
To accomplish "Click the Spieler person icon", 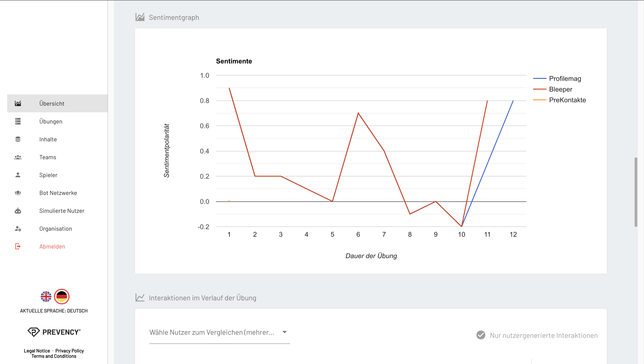I will [x=18, y=175].
